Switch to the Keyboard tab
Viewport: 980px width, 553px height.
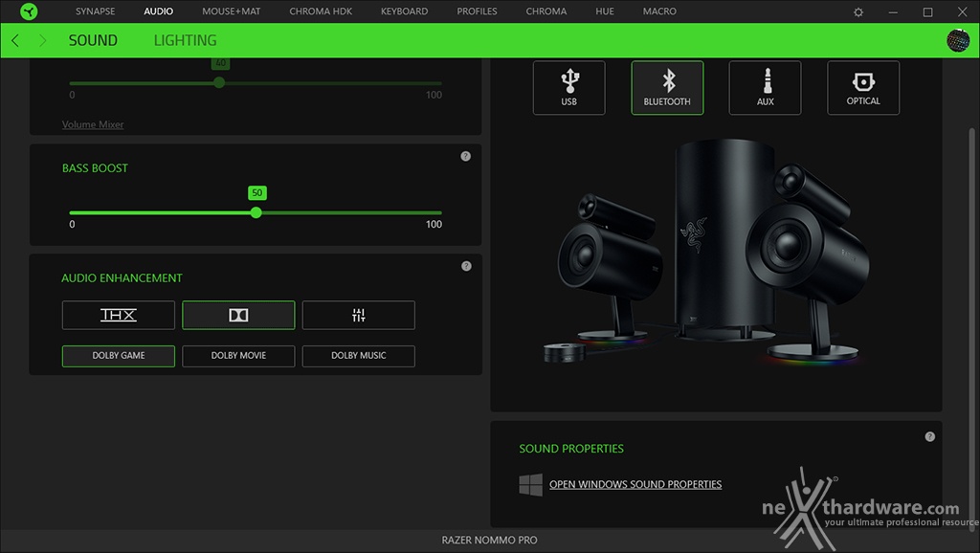point(405,11)
